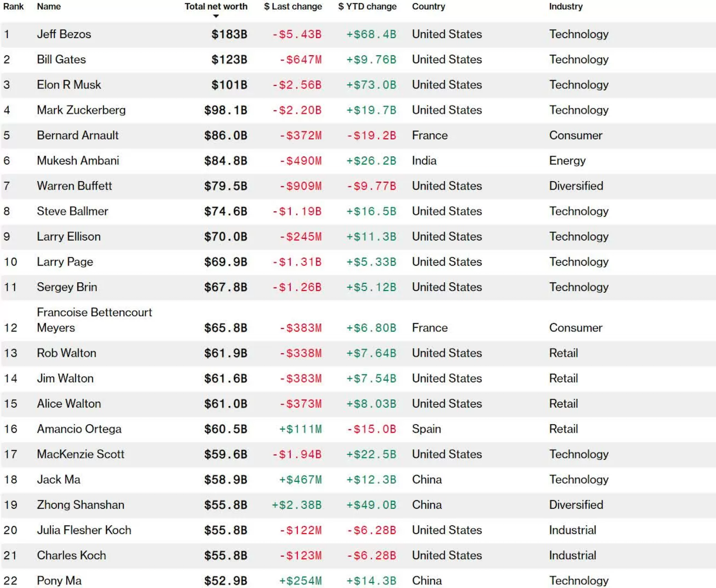
Task: Click the Name column header
Action: (49, 6)
